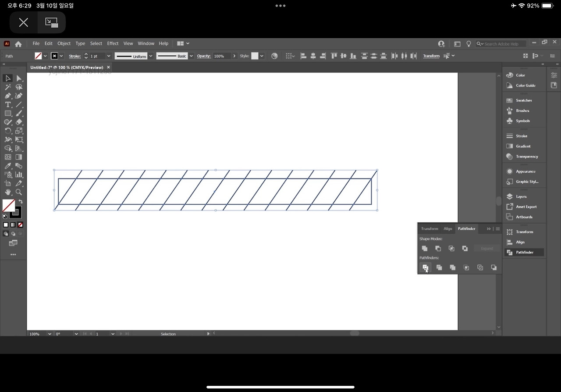Click the Divide pathfinder button
This screenshot has width=561, height=392.
click(425, 267)
